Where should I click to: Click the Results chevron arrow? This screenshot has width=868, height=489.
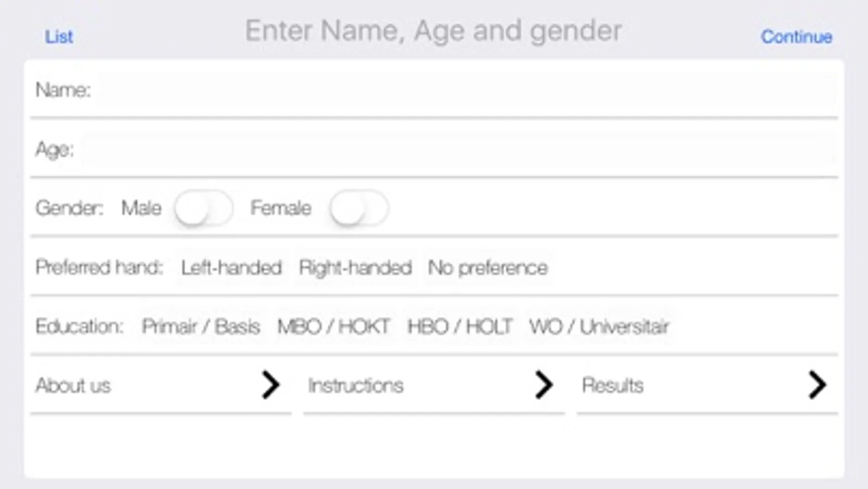coord(816,385)
